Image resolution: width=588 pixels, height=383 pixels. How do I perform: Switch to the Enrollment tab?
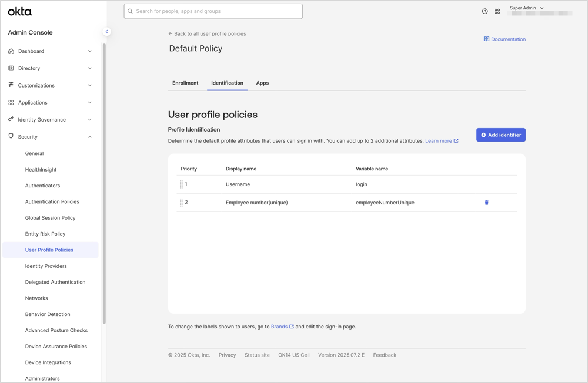[185, 83]
